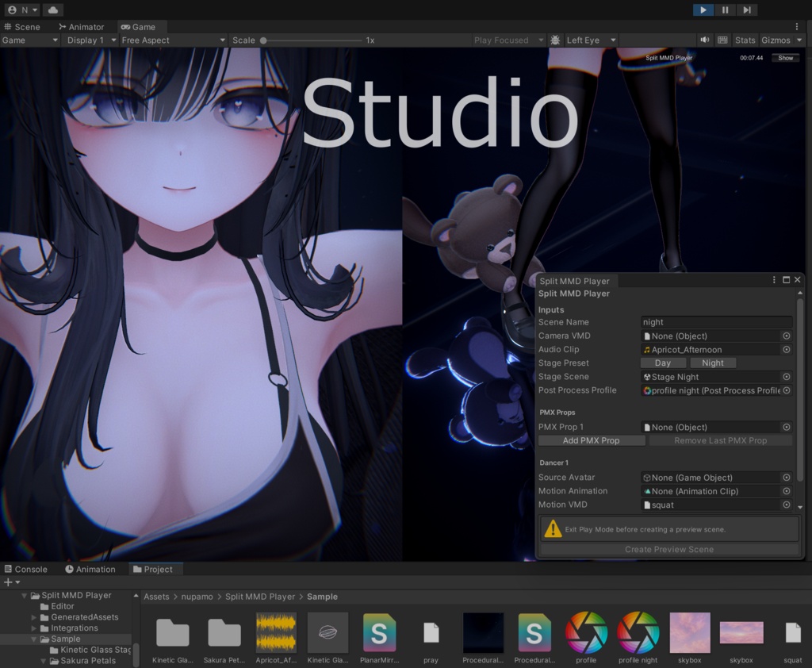Maximize the Split MMD Player window

pos(786,280)
